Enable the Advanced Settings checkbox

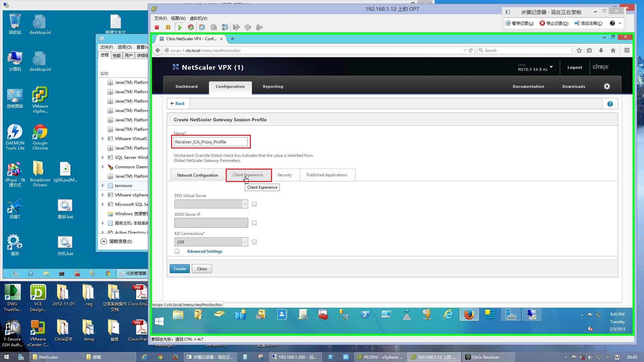click(x=177, y=251)
